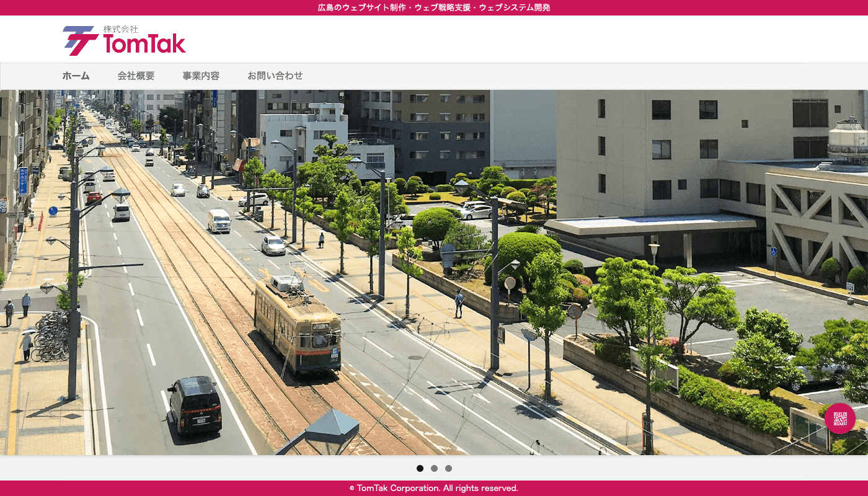Click the top banner tagline about 広島
The image size is (868, 496).
[x=434, y=7]
